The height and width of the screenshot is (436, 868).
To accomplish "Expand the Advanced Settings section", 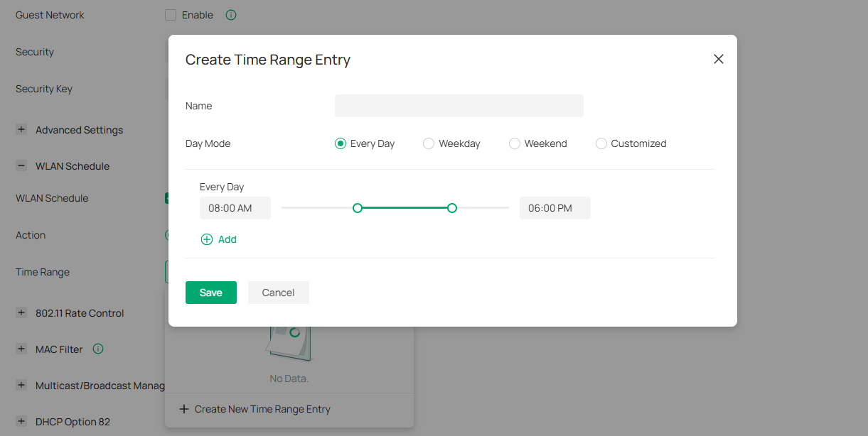I will click(21, 129).
